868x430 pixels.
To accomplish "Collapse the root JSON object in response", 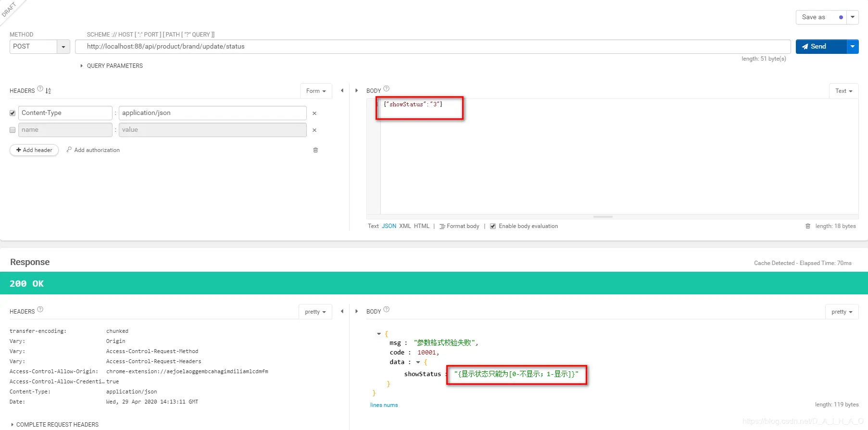I will tap(379, 333).
